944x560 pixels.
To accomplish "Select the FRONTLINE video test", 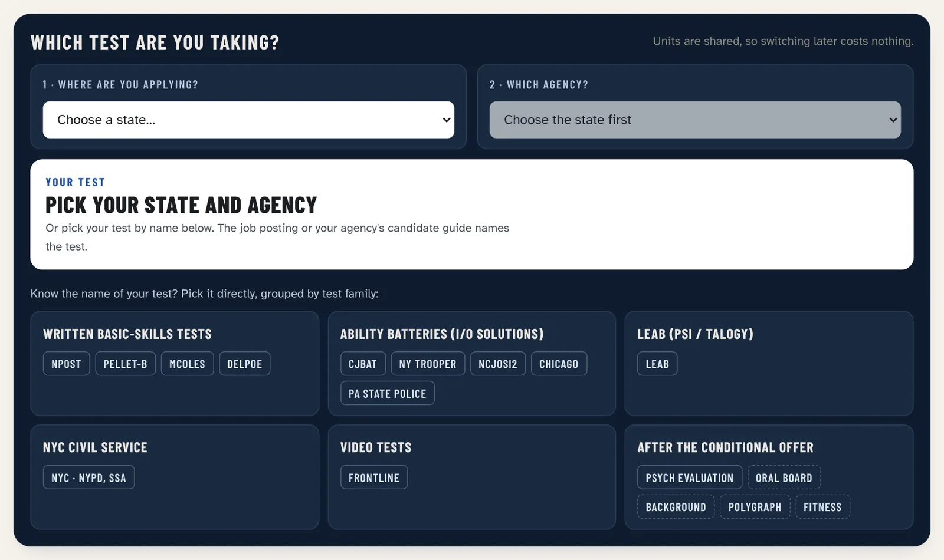I will (374, 477).
